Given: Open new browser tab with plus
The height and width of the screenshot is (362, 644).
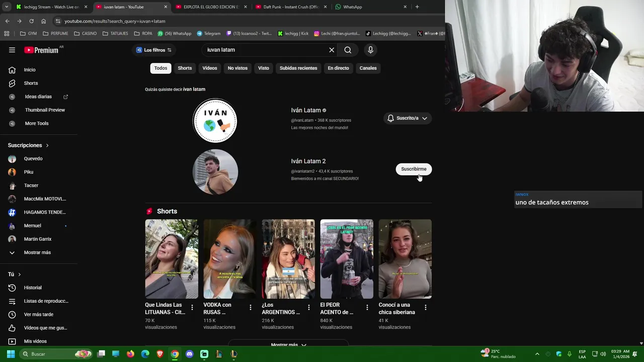Looking at the screenshot, I should tap(417, 7).
